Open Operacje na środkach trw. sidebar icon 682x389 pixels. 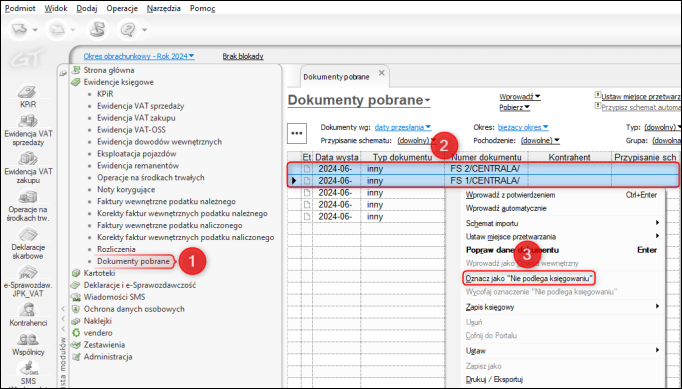click(28, 206)
